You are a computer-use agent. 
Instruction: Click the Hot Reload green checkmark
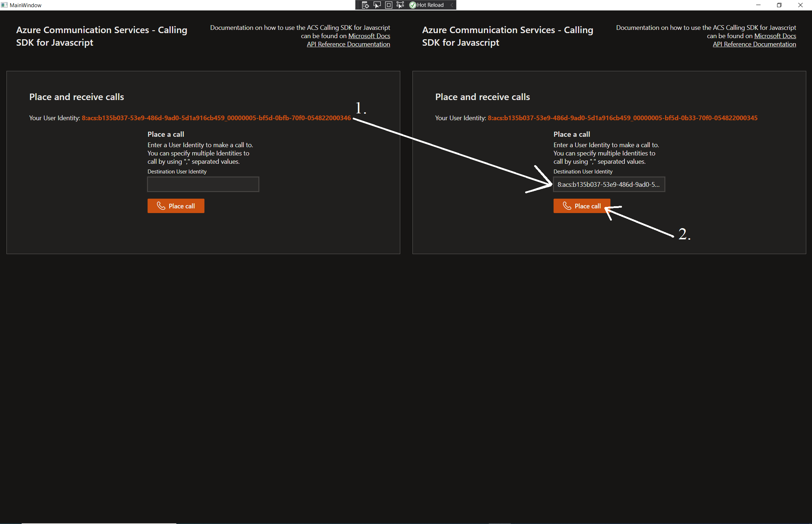[x=413, y=5]
